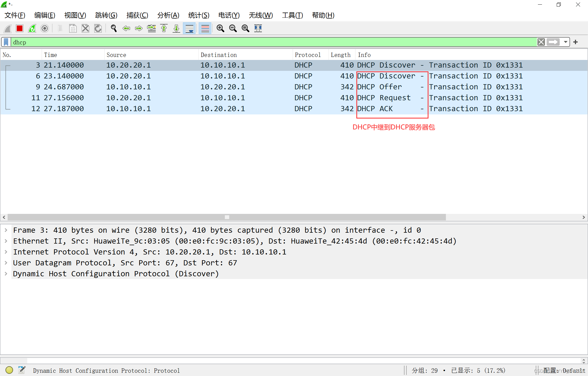Viewport: 588px width, 376px height.
Task: Sort by the No. column
Action: (21, 55)
